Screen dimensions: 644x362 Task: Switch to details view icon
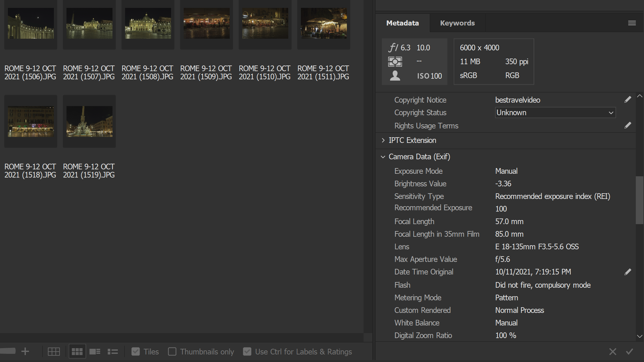95,351
